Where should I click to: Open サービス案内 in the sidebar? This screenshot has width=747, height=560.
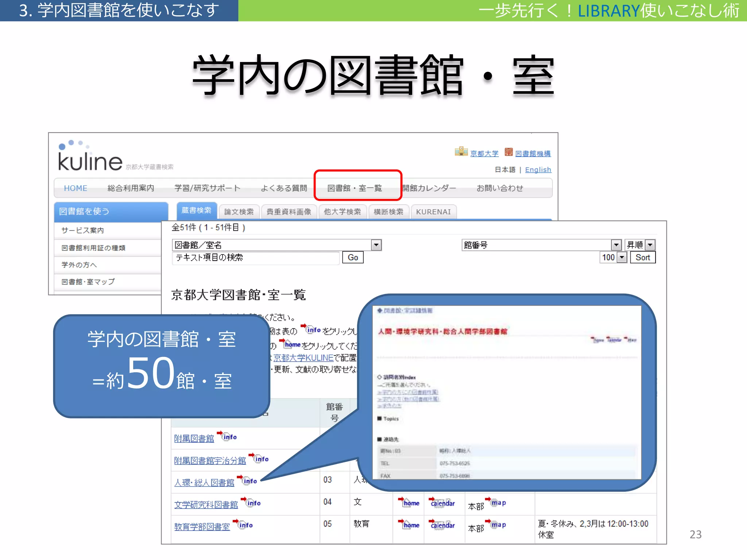click(x=108, y=230)
